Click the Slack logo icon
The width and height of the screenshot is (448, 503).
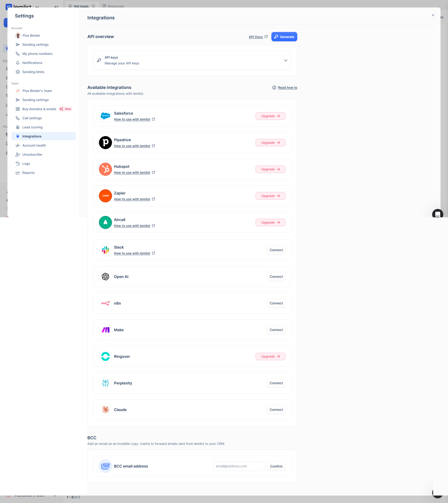point(105,250)
